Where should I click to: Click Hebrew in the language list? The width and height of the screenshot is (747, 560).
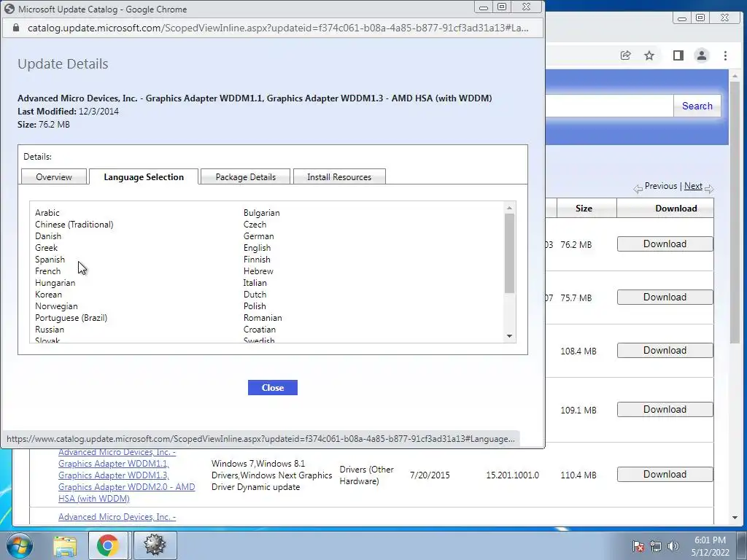click(x=258, y=271)
